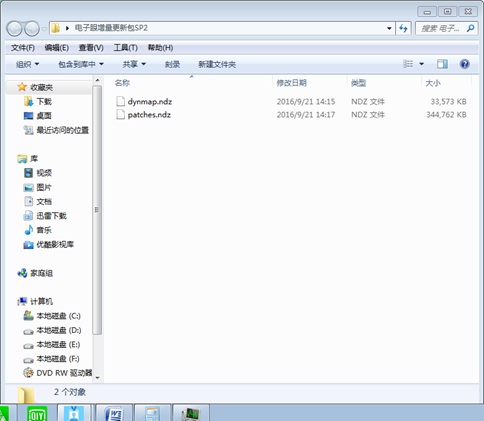
Task: Select the 库 node
Action: pyautogui.click(x=34, y=159)
